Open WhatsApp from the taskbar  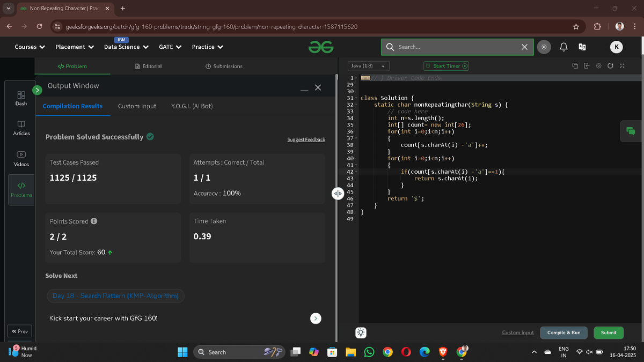(x=369, y=352)
